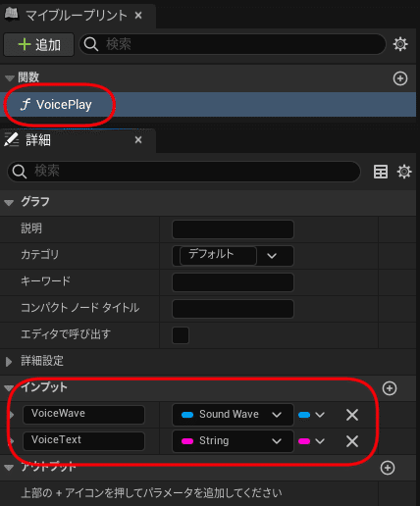Focus the My Blueprint search field
The width and height of the screenshot is (420, 506).
pyautogui.click(x=233, y=44)
